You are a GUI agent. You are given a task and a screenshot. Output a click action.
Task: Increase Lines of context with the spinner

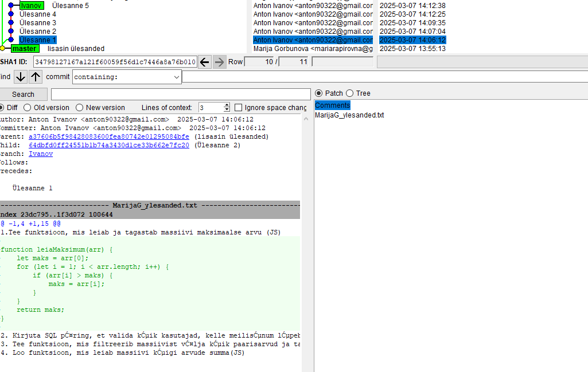pos(227,105)
